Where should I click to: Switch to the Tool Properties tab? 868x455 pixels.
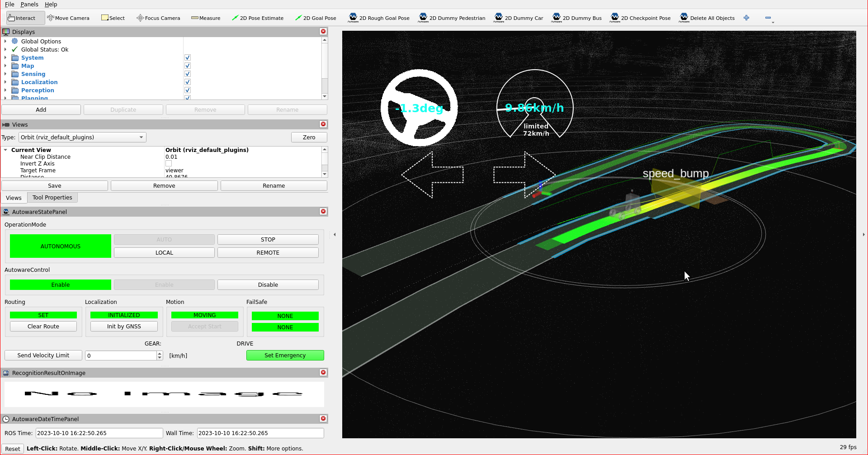point(52,197)
